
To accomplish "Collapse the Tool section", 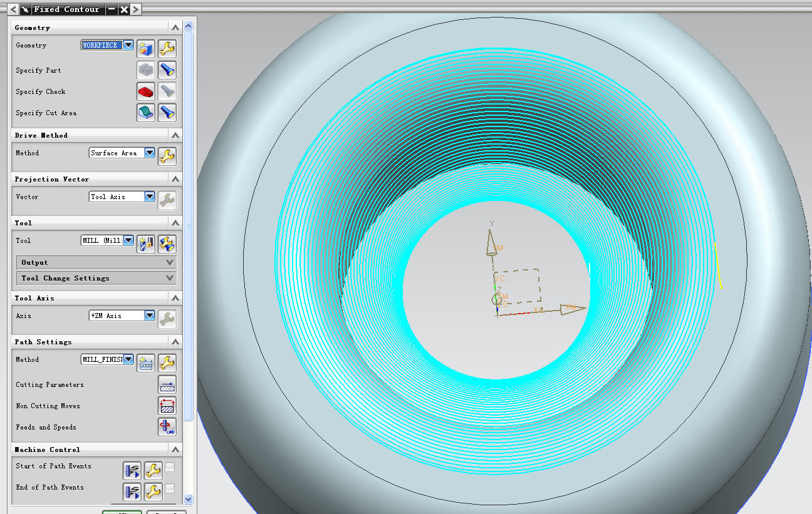I will (x=175, y=223).
